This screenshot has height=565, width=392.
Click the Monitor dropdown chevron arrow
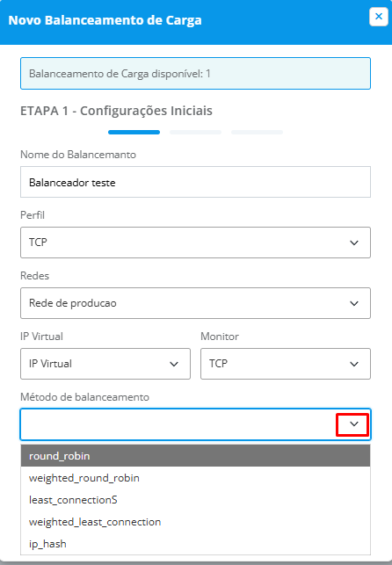(x=354, y=364)
